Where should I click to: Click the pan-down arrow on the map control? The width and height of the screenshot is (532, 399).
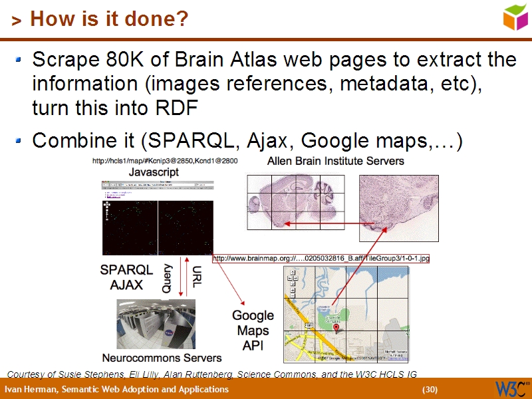(x=292, y=283)
